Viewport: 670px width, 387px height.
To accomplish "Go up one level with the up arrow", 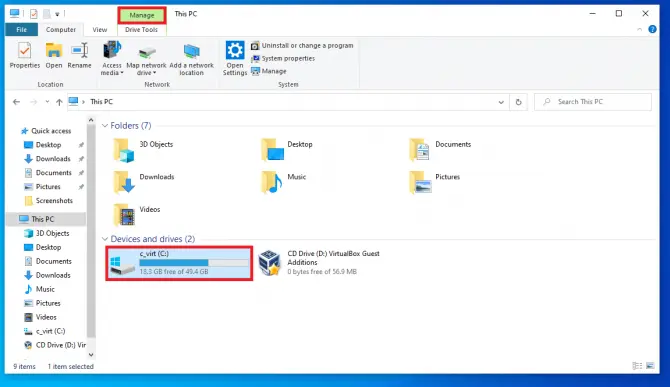I will click(59, 102).
